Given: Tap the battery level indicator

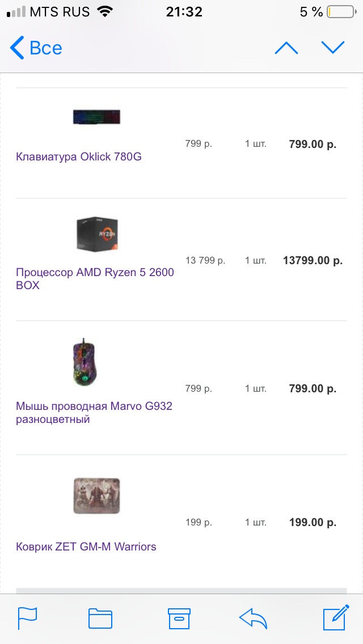Looking at the screenshot, I should click(340, 11).
